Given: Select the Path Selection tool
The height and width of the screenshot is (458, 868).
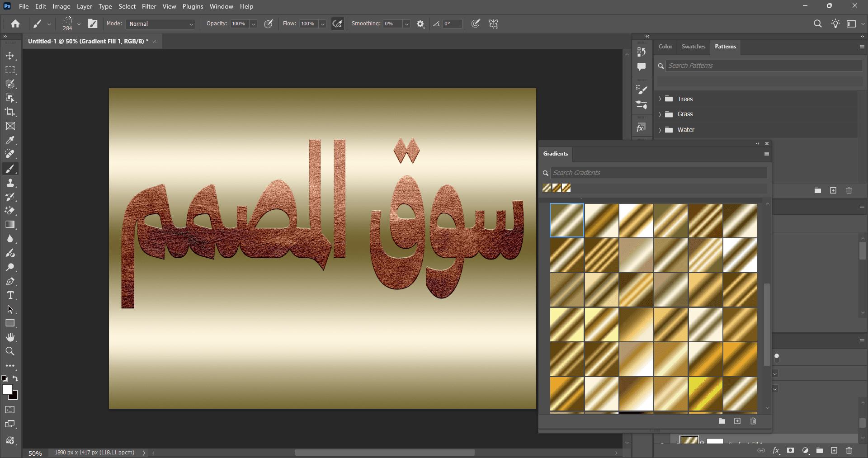Looking at the screenshot, I should pos(10,309).
